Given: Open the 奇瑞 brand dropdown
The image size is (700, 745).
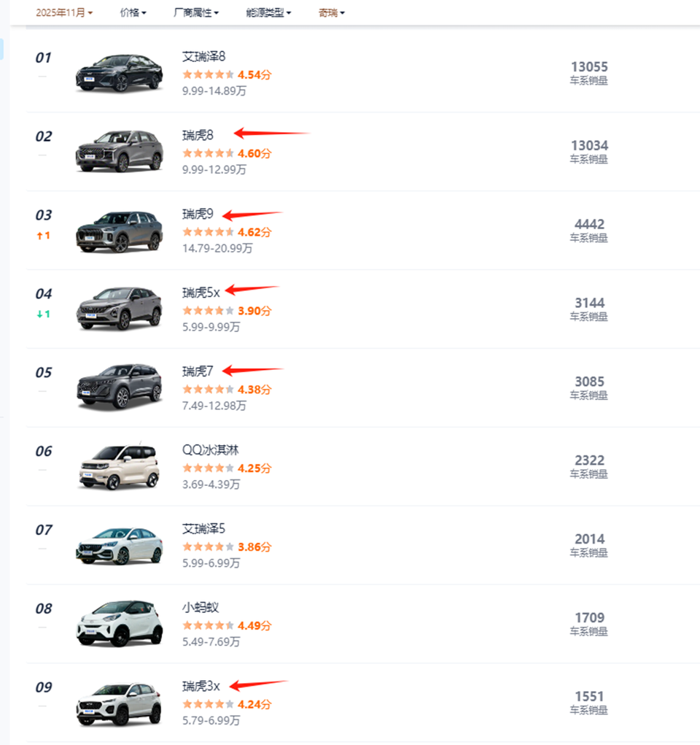Looking at the screenshot, I should (x=332, y=12).
